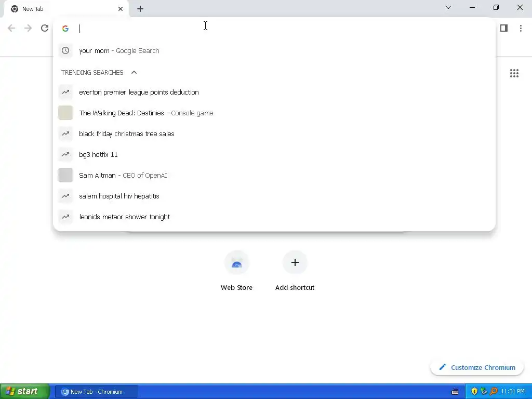Image resolution: width=532 pixels, height=399 pixels.
Task: Go forward using the forward arrow
Action: 28,28
